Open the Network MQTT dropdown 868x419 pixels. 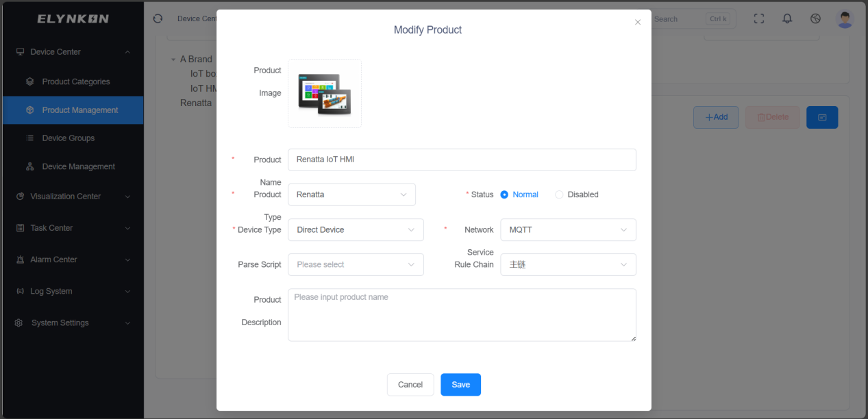coord(568,230)
